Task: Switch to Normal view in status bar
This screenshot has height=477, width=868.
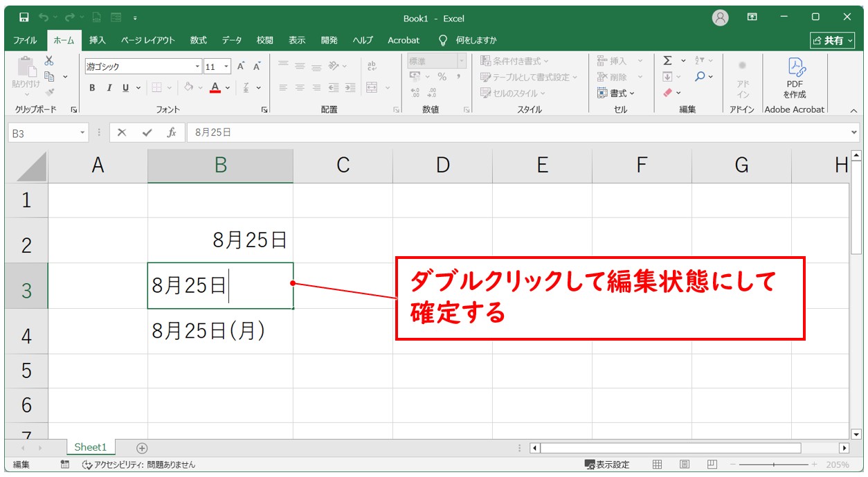Action: coord(658,465)
